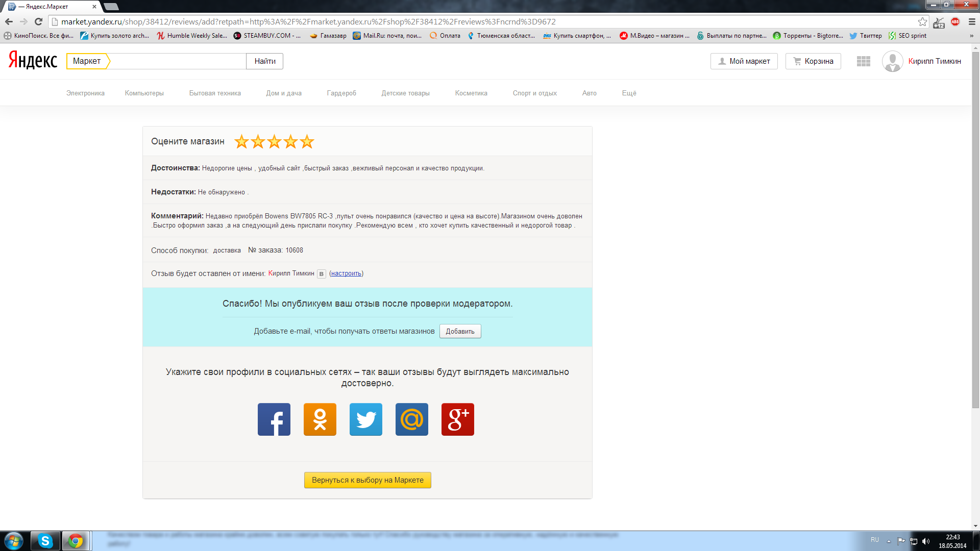This screenshot has height=551, width=980.
Task: Click the настроить link
Action: click(346, 273)
